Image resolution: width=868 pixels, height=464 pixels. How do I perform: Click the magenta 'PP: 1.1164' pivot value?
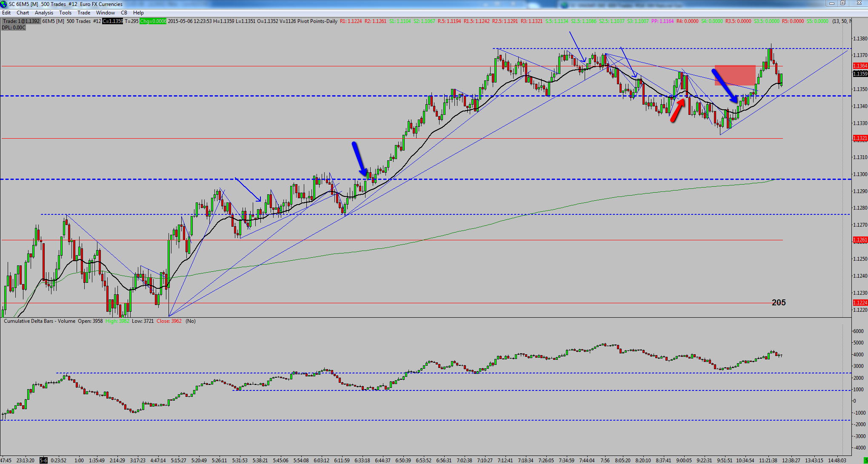(x=662, y=21)
